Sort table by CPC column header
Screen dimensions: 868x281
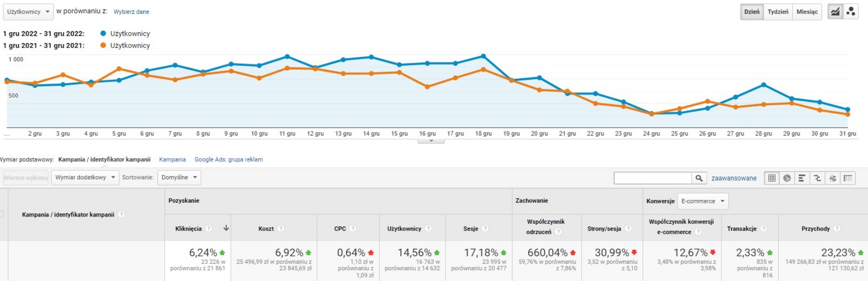tap(340, 228)
